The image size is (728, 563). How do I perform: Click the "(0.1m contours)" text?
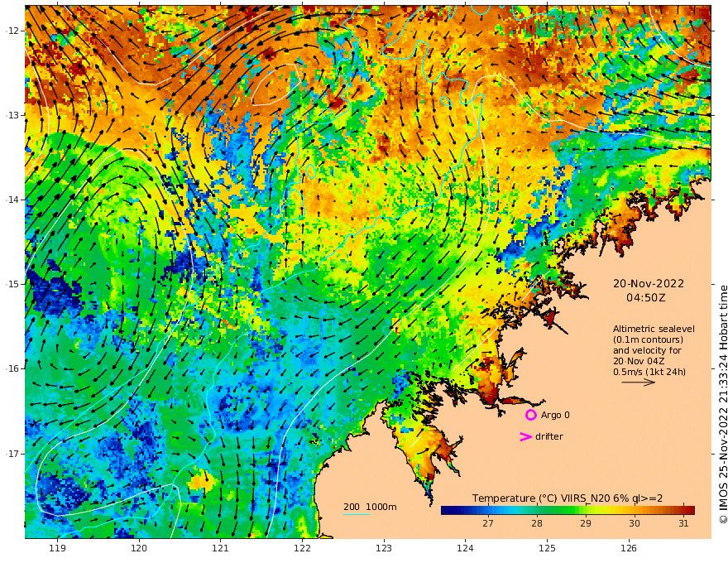pyautogui.click(x=648, y=339)
